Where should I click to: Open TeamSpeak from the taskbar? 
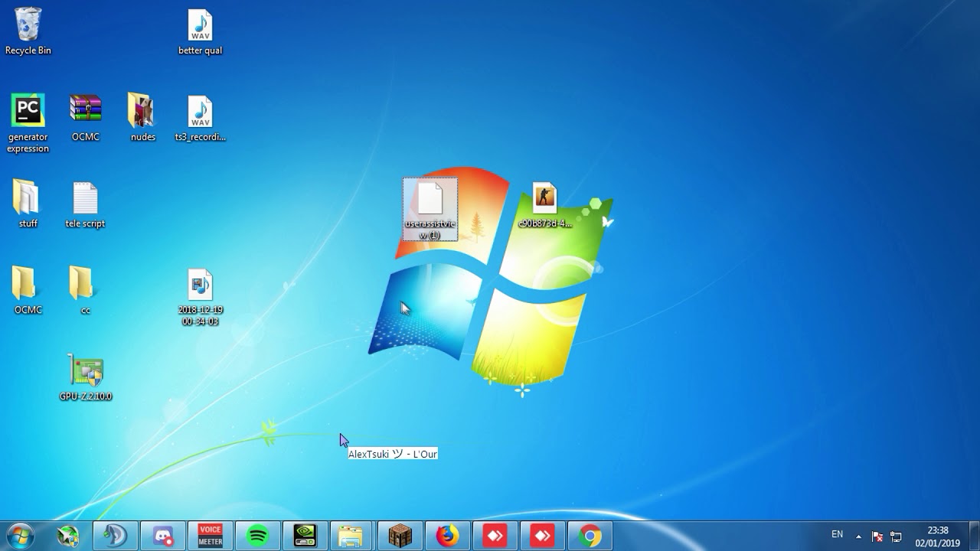(x=116, y=536)
